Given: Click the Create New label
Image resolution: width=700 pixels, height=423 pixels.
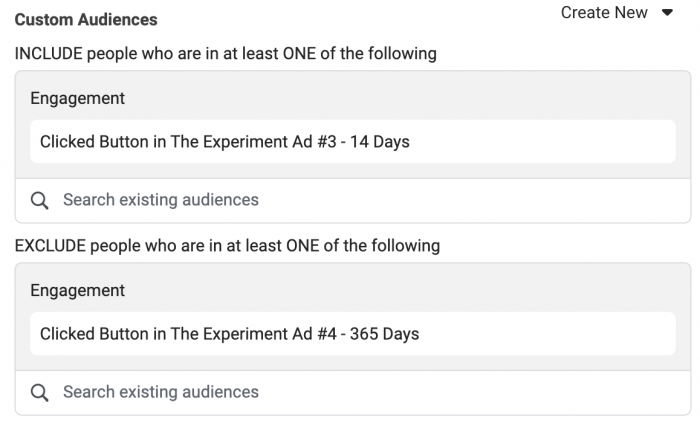Looking at the screenshot, I should click(x=604, y=12).
